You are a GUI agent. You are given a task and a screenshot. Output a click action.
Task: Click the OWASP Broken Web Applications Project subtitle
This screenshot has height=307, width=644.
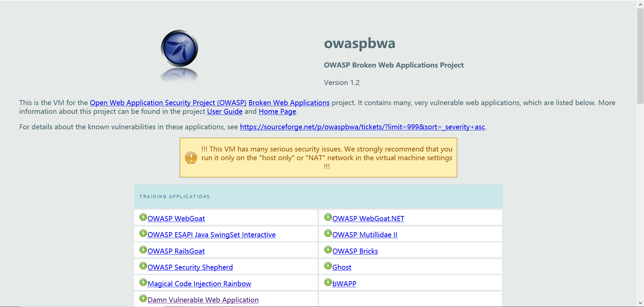pyautogui.click(x=394, y=65)
